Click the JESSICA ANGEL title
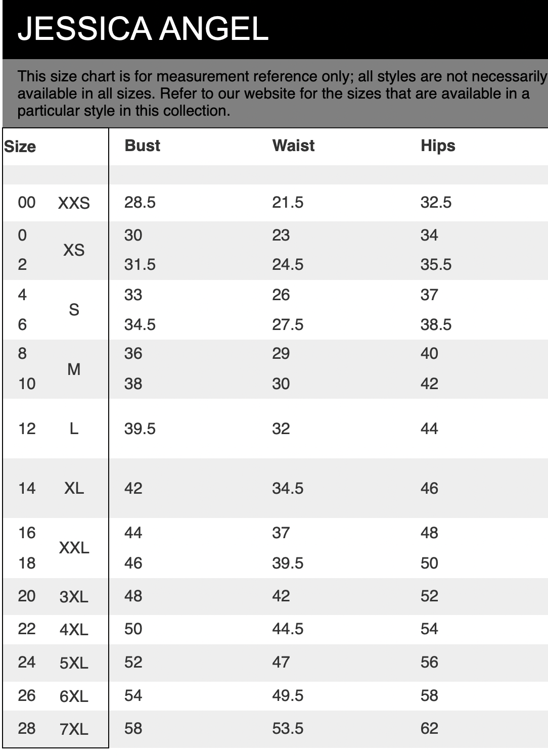The image size is (548, 756). coord(143,28)
